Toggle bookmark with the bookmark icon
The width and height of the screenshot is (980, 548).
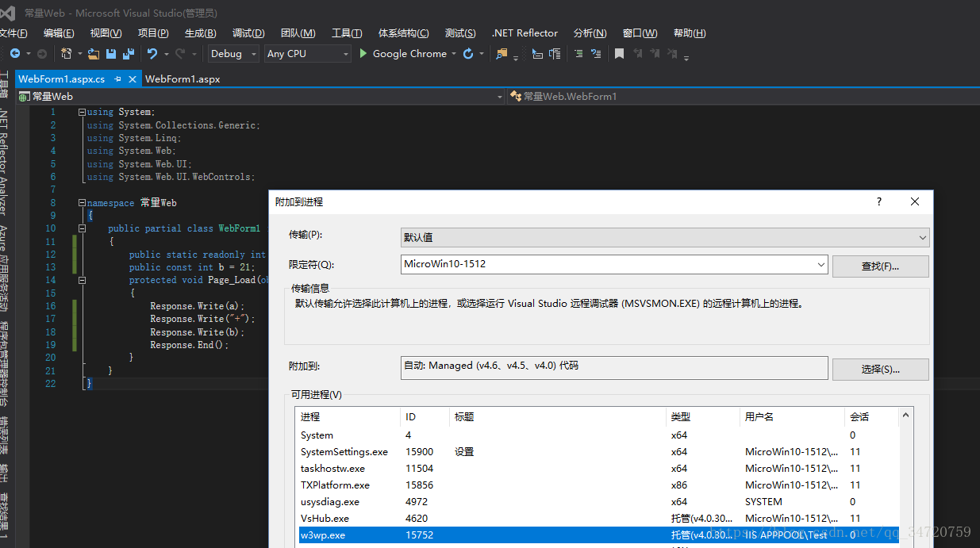620,53
